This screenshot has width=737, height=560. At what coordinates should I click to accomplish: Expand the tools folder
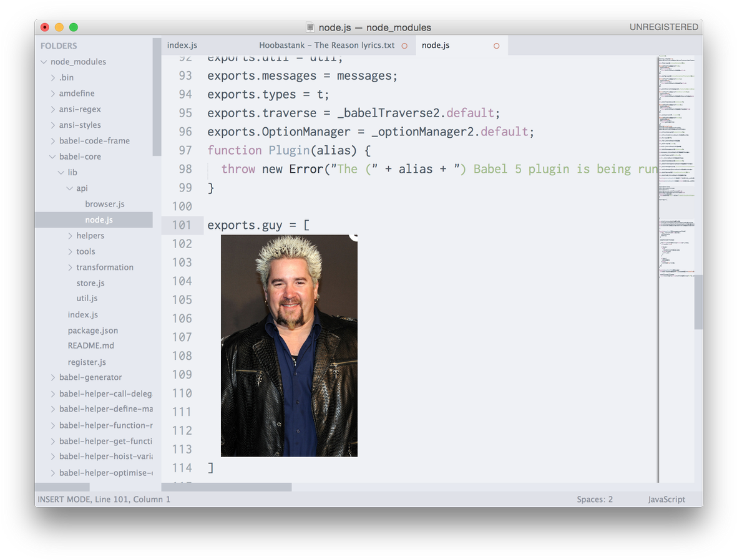[x=70, y=252]
